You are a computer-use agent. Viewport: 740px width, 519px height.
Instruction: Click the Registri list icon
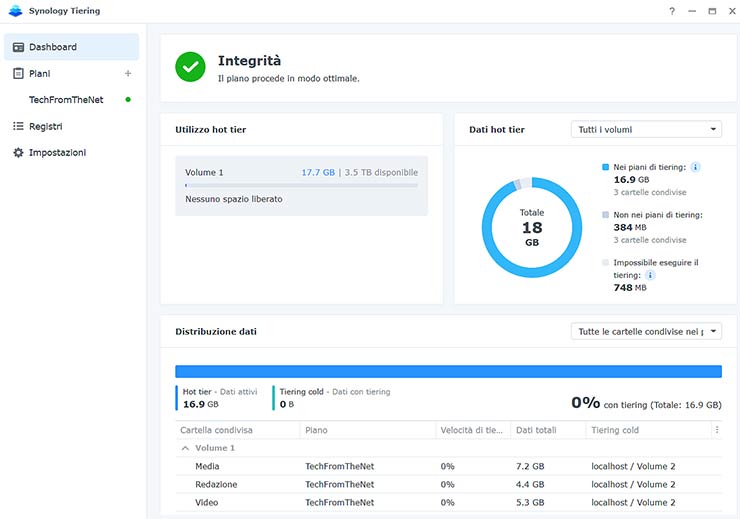coord(18,126)
